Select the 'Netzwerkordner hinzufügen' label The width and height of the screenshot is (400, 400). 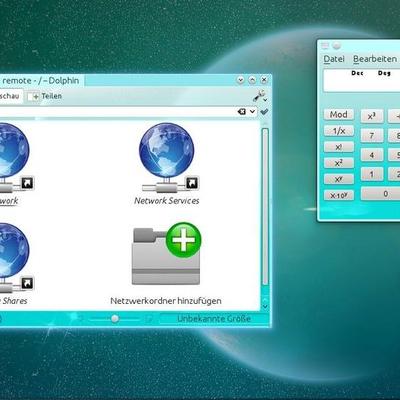pos(166,301)
